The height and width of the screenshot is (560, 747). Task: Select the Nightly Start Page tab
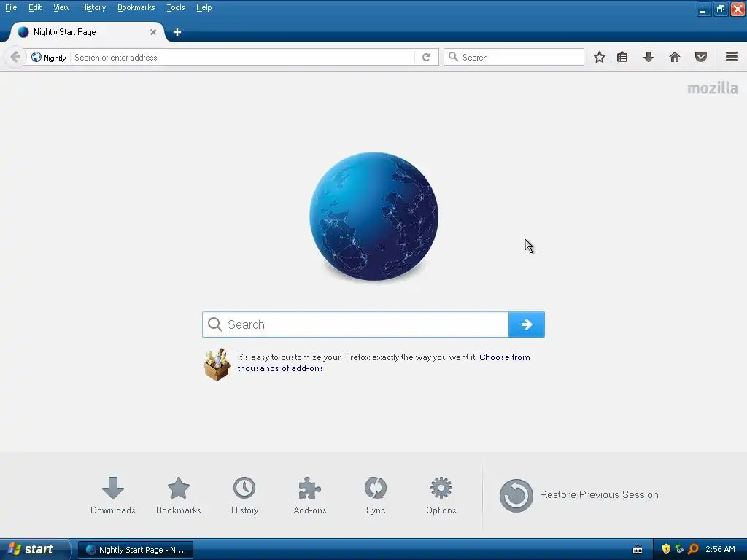[x=86, y=32]
